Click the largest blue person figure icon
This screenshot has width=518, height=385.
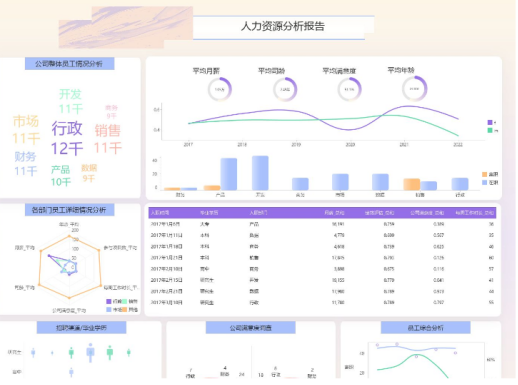click(90, 352)
